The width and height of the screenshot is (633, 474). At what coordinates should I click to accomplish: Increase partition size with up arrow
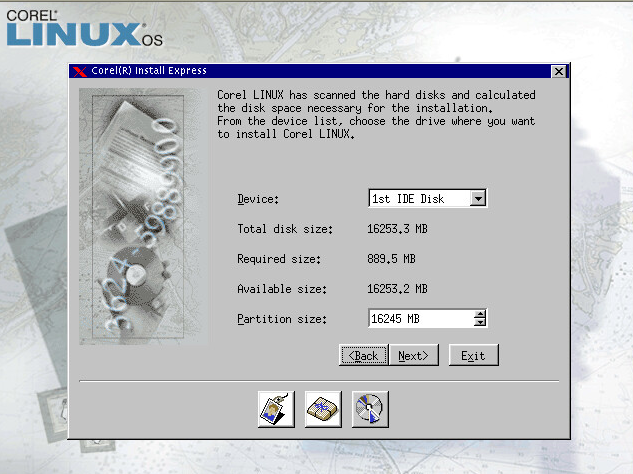click(x=480, y=315)
